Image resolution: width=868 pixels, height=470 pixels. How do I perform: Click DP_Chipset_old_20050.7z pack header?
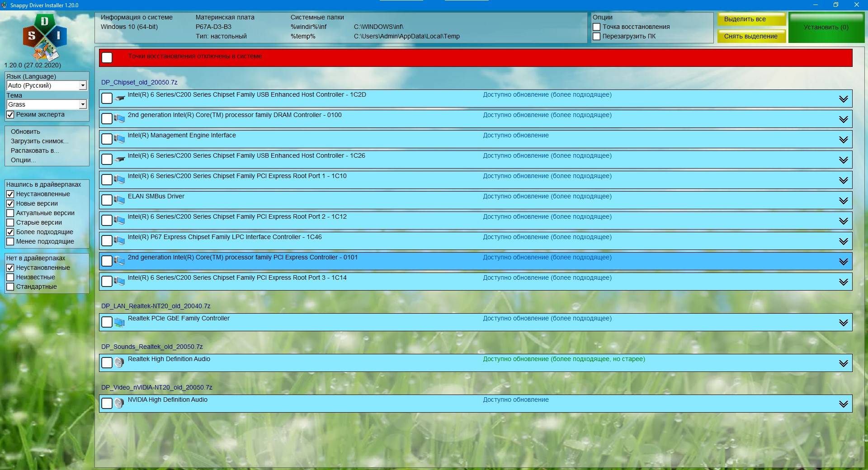coord(139,82)
